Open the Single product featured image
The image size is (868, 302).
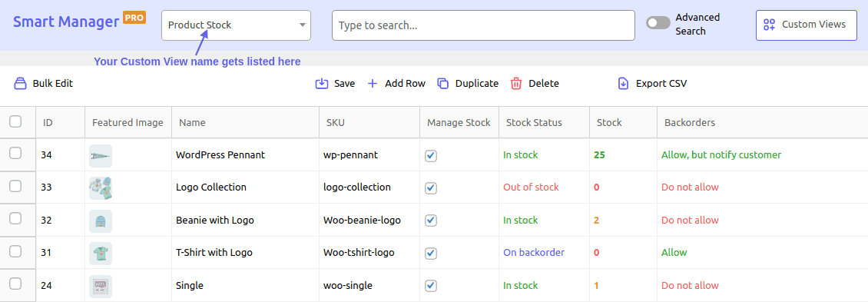[x=100, y=286]
